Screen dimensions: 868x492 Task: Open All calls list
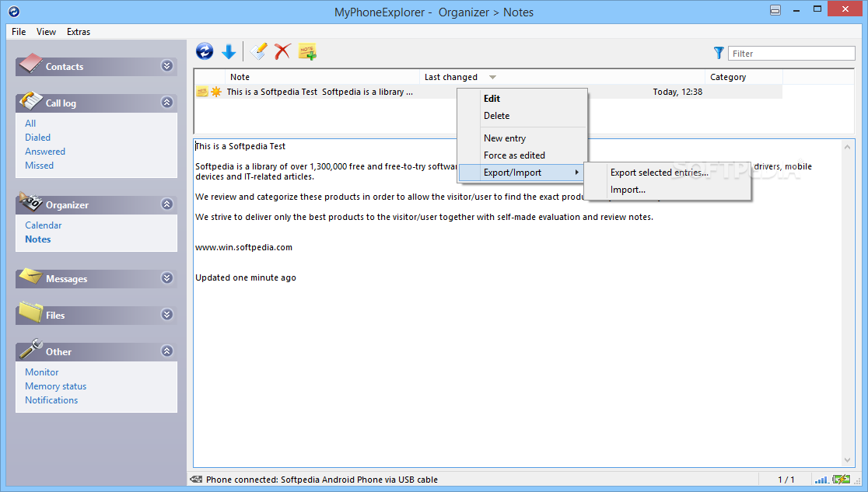(x=30, y=124)
